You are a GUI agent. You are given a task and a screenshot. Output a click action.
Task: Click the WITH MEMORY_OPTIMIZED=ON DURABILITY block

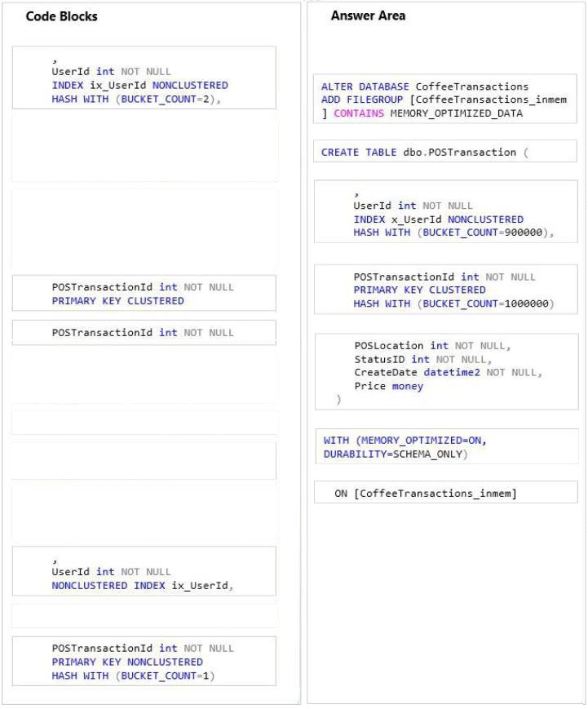(447, 446)
